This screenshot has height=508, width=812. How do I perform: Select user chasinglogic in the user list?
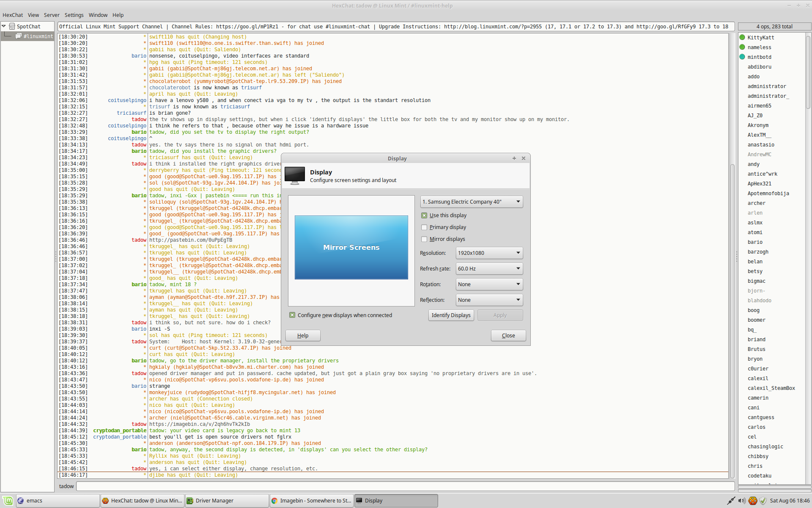point(765,447)
